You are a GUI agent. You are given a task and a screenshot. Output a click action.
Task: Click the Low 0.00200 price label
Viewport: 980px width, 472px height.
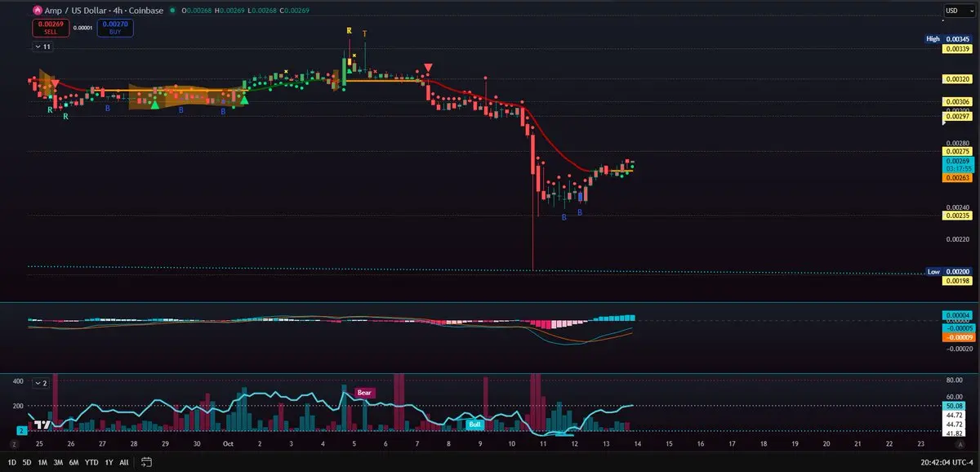948,271
